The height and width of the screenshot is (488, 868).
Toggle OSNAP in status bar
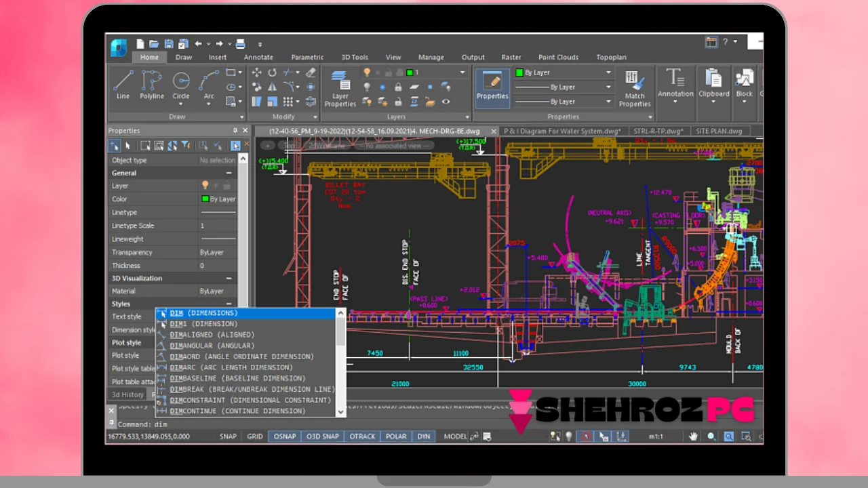pos(285,436)
